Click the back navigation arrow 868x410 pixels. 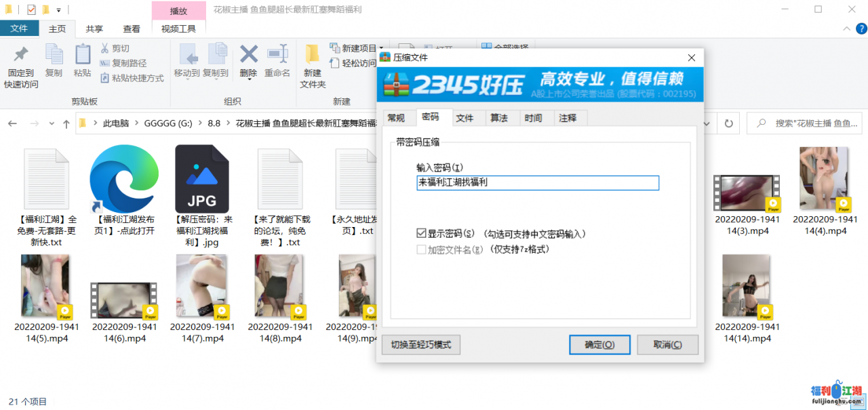[x=12, y=123]
